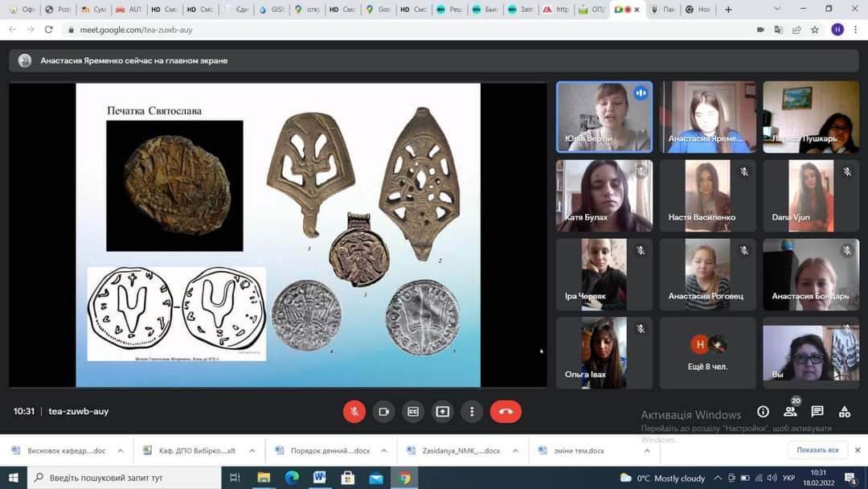Leave the call with red hang-up button
This screenshot has width=868, height=489.
point(506,412)
